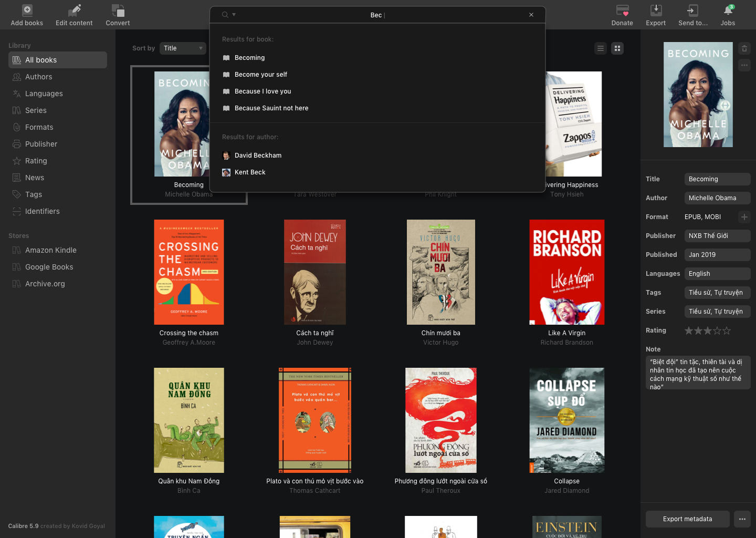This screenshot has width=756, height=538.
Task: Click the Send to device icon
Action: 693,11
